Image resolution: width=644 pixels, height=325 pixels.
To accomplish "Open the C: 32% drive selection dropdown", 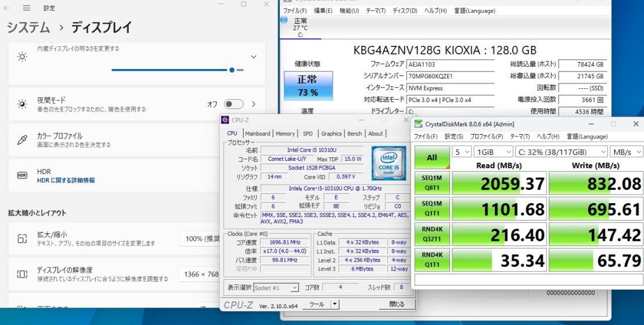I will [561, 152].
